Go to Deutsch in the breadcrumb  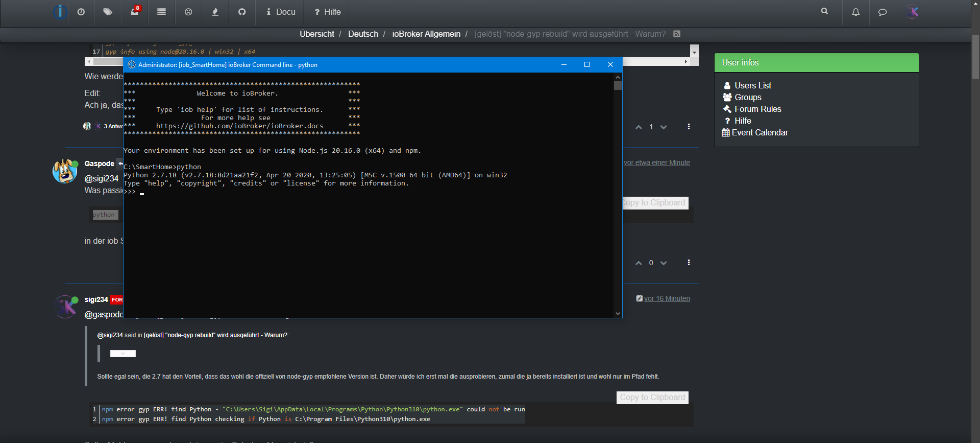point(363,34)
